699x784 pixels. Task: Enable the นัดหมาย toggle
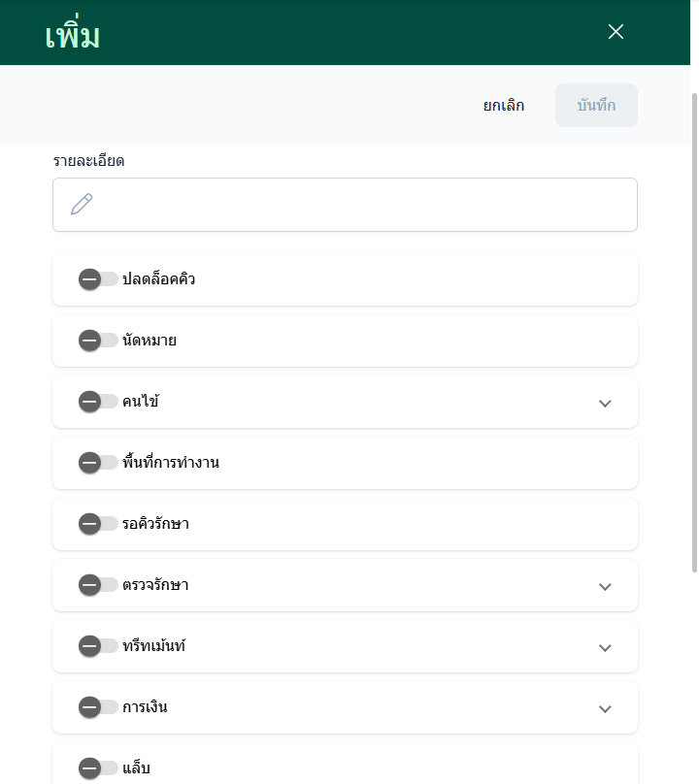pyautogui.click(x=97, y=341)
